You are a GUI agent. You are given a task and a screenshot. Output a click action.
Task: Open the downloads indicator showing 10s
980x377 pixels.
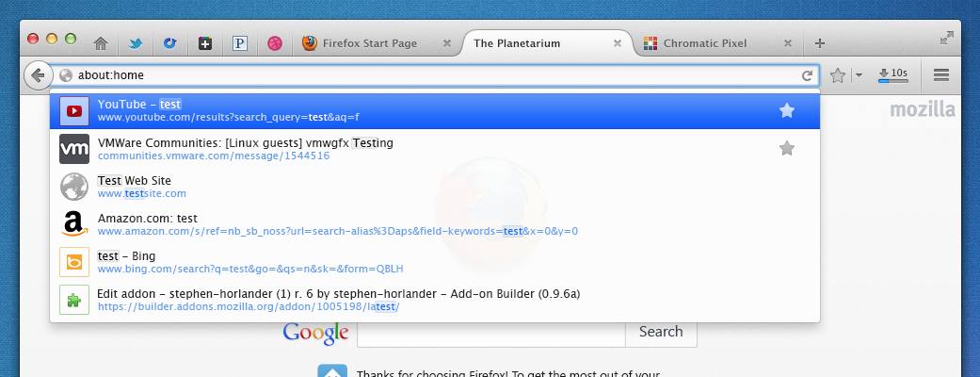pyautogui.click(x=892, y=75)
